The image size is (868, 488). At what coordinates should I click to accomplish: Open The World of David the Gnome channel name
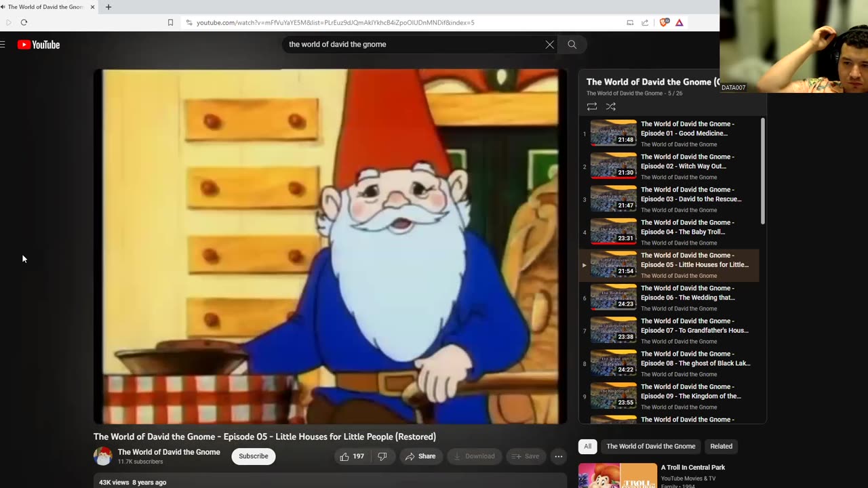[x=169, y=452]
